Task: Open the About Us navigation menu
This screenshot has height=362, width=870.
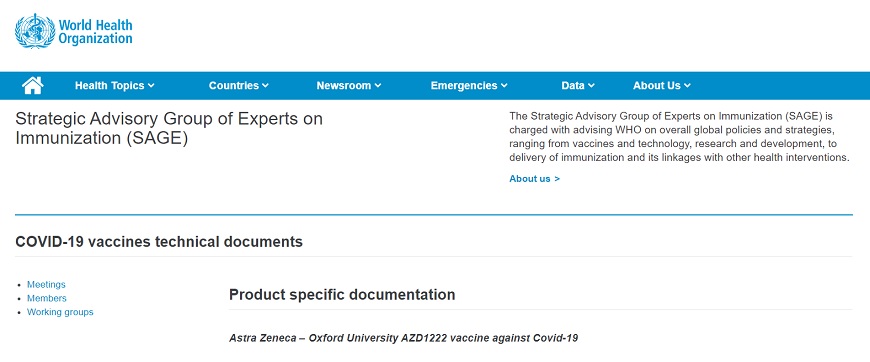Action: [x=662, y=86]
